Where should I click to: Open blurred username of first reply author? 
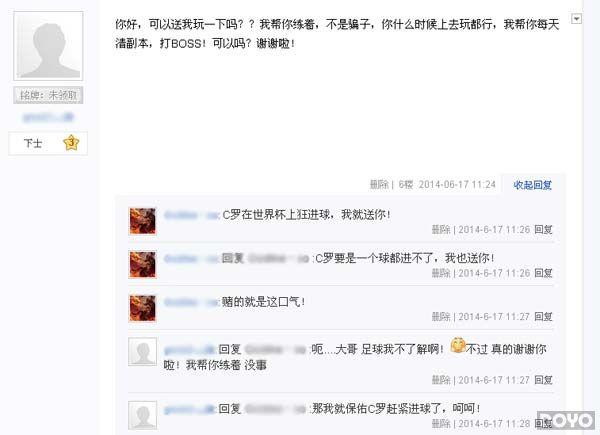191,215
